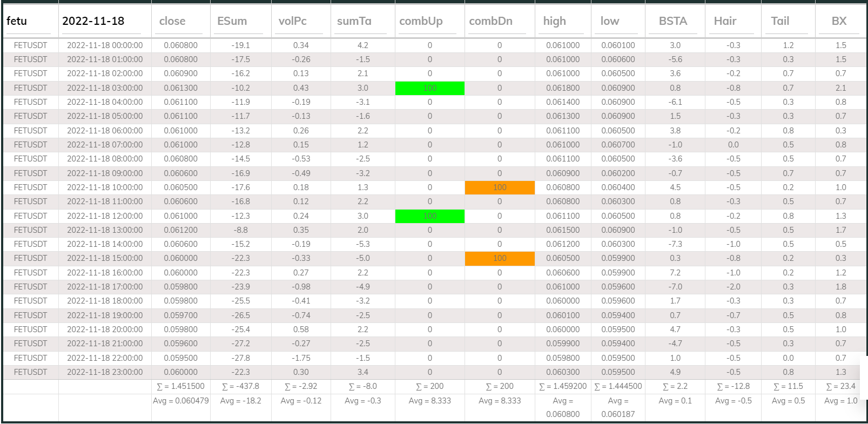Viewport: 868px width, 424px height.
Task: Focus the 'close' column filter box
Action: pos(179,21)
